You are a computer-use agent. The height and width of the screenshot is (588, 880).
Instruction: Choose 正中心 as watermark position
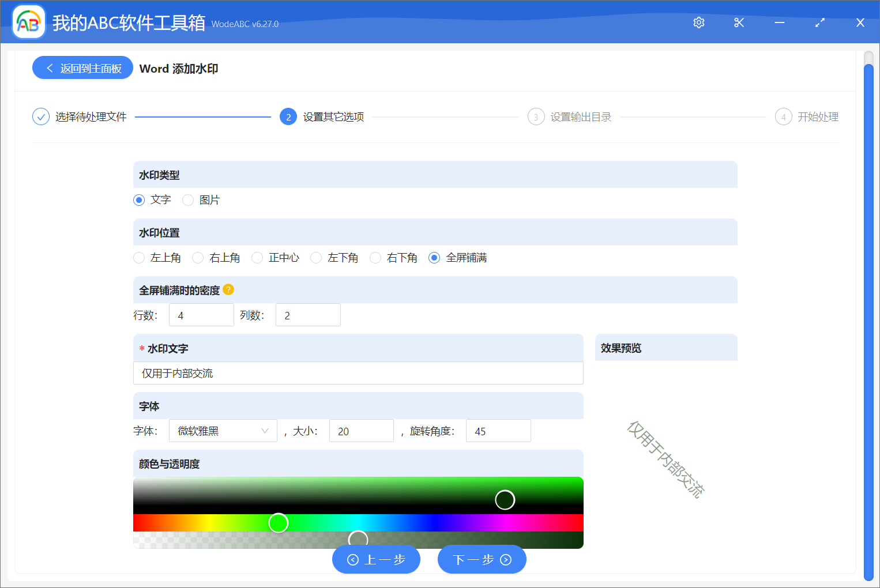(257, 258)
